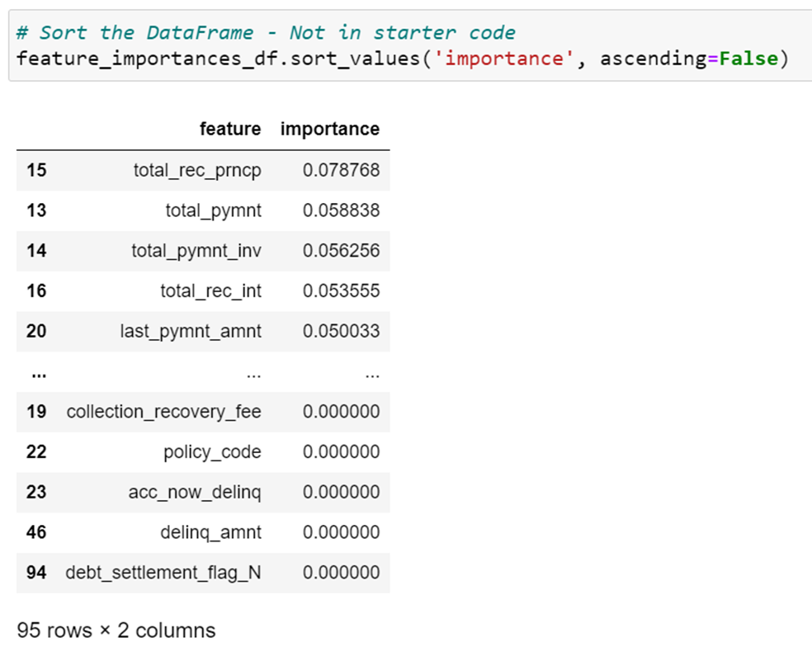Click the importance value in collection_recovery_fee row
Viewport: 812px width, 652px height.
coord(342,412)
